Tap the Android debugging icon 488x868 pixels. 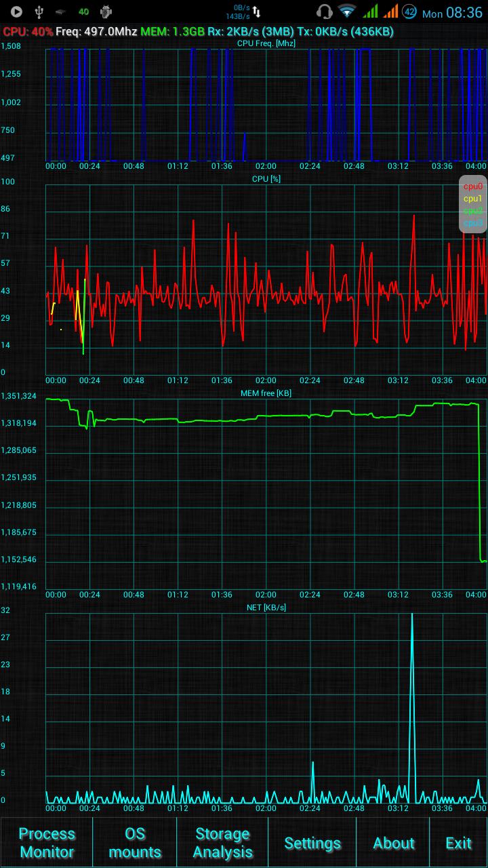coord(106,12)
